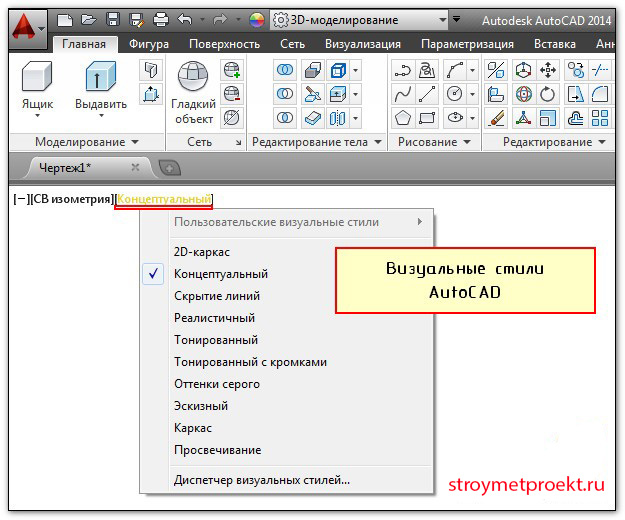Click the color wheel icon in quick toolbar

[x=257, y=20]
